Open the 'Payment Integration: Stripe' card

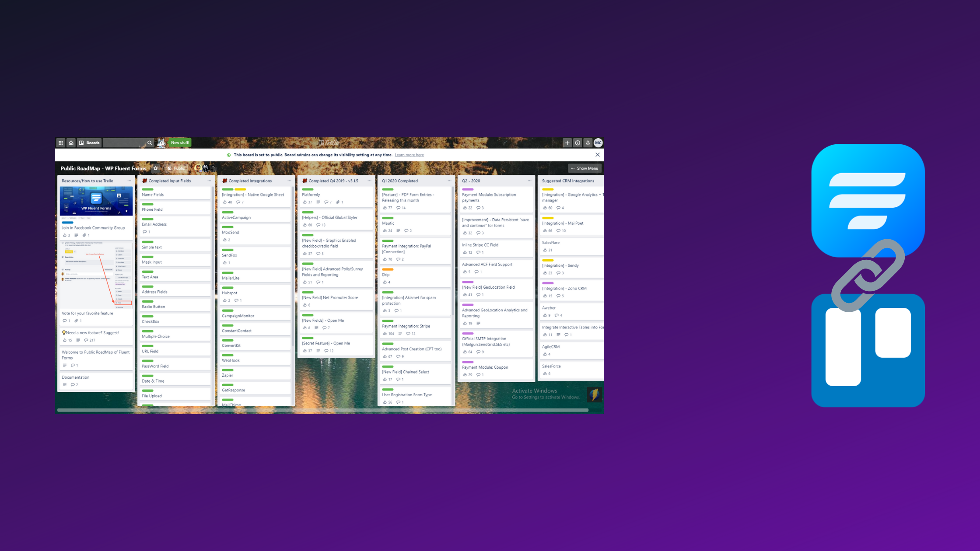(x=415, y=328)
